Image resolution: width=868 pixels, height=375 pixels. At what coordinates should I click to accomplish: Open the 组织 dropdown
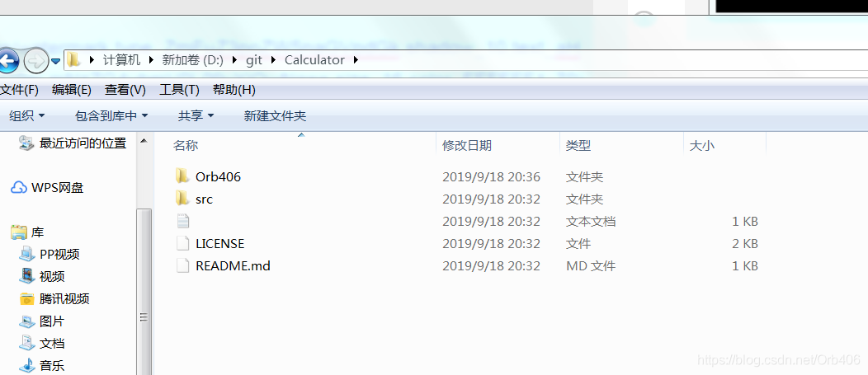pos(26,115)
